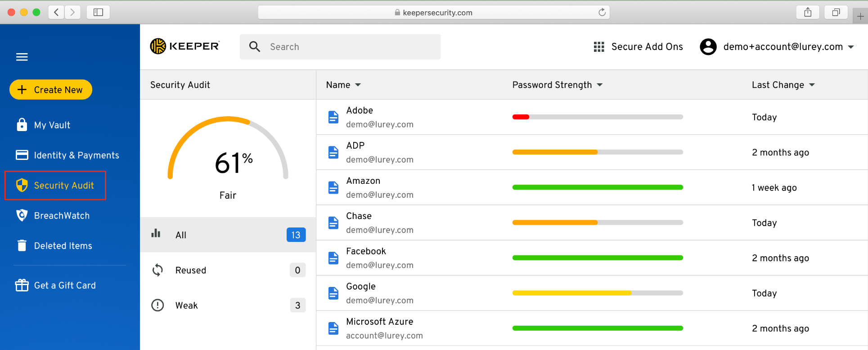
Task: Click the account profile avatar icon
Action: (x=708, y=47)
